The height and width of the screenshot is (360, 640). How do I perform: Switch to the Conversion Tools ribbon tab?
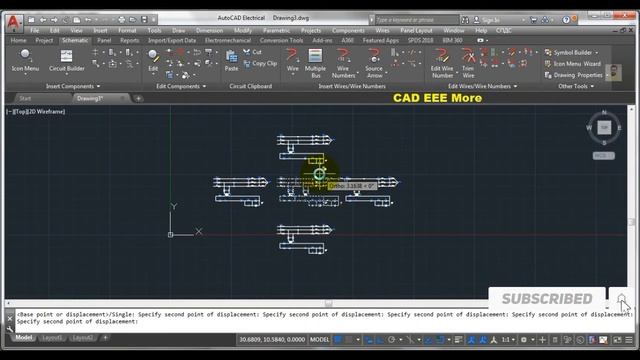[x=281, y=40]
